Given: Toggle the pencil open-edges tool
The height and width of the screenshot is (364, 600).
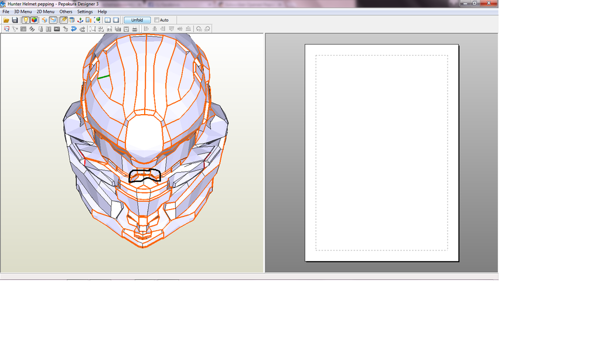Looking at the screenshot, I should pyautogui.click(x=63, y=20).
